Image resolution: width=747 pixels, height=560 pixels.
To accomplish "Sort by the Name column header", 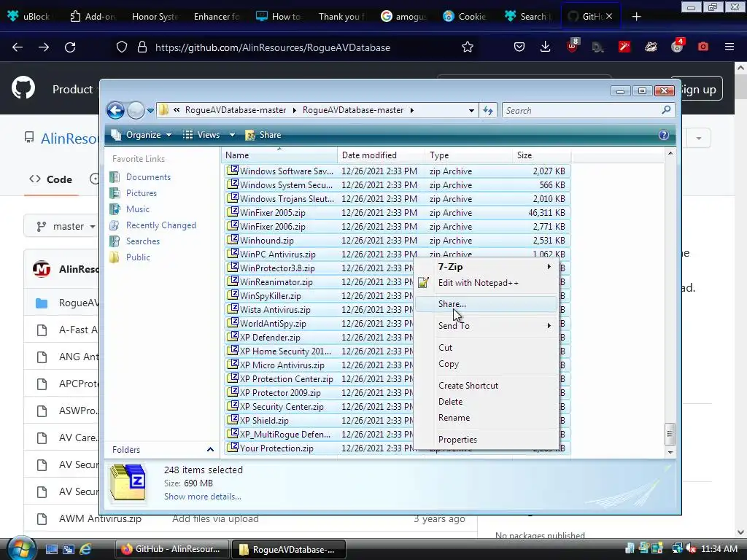I will pyautogui.click(x=280, y=155).
